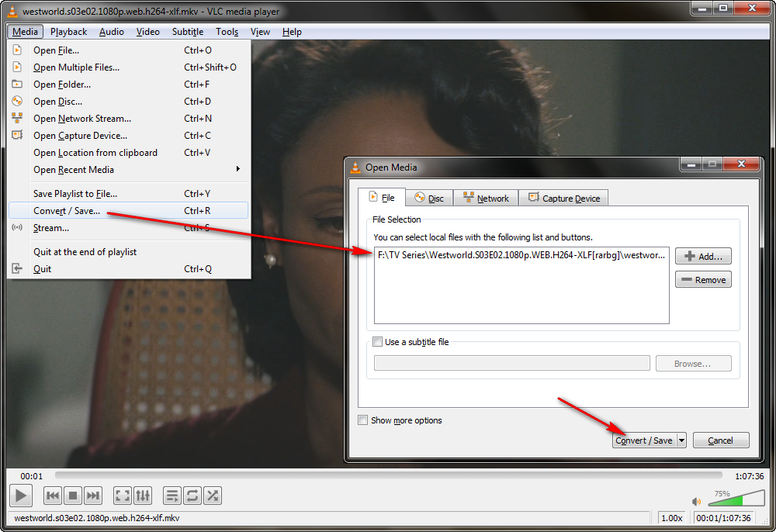Mute audio using the speaker icon

697,501
